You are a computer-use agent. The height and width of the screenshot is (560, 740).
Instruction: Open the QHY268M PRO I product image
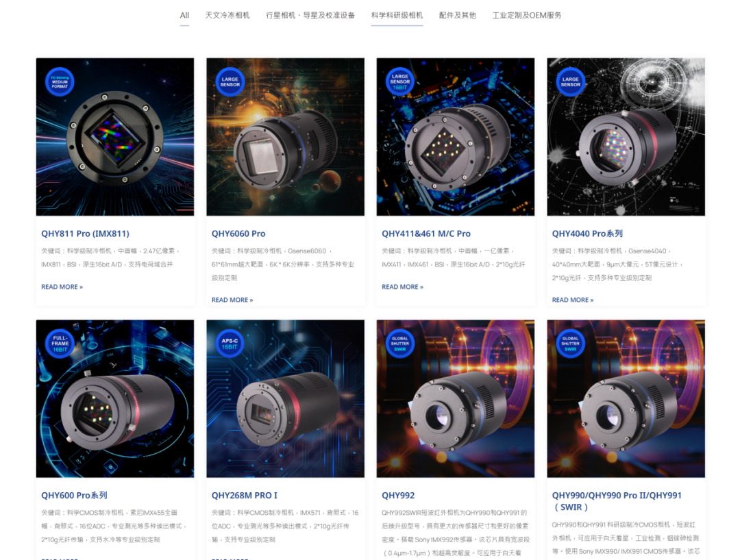click(286, 399)
